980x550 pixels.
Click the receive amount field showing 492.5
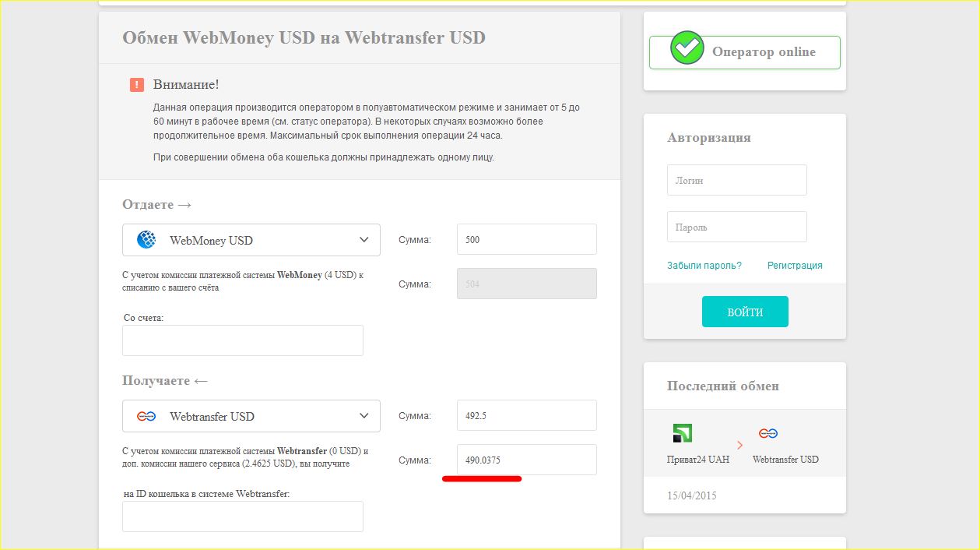(527, 415)
